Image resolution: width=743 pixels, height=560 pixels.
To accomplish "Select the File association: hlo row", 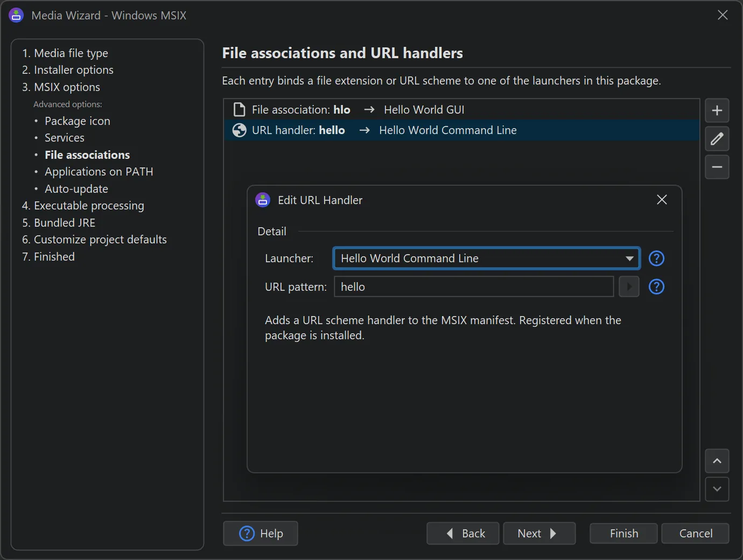I will [461, 110].
